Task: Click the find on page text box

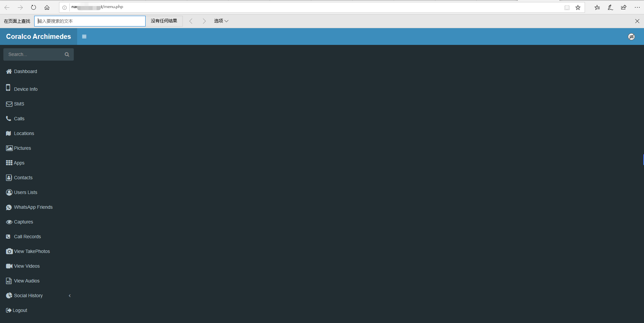Action: coord(90,21)
